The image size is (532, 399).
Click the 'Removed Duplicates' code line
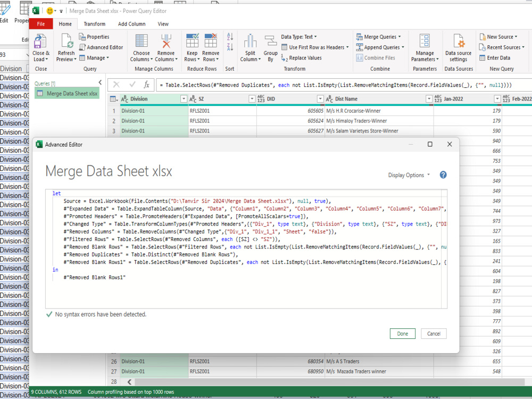[151, 254]
